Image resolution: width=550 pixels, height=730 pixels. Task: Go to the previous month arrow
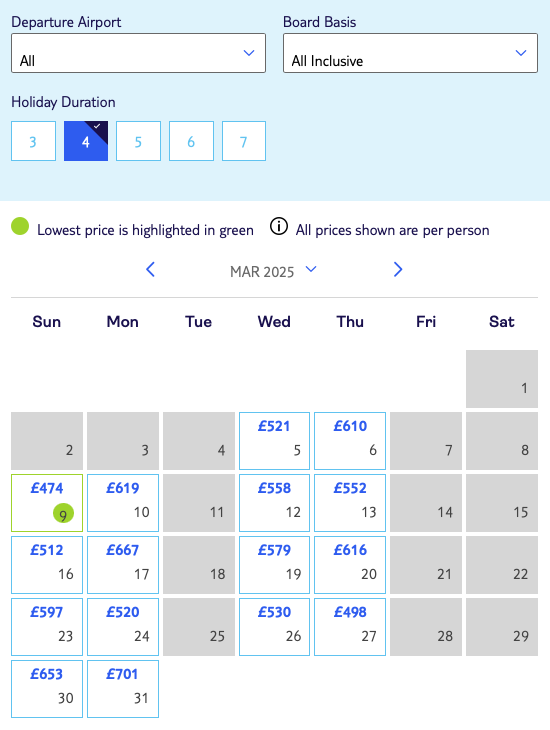tap(150, 270)
